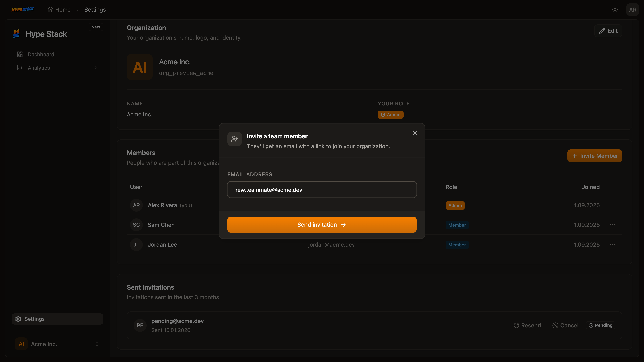Image resolution: width=644 pixels, height=362 pixels.
Task: Click the add-user icon in invite dialog
Action: (234, 139)
